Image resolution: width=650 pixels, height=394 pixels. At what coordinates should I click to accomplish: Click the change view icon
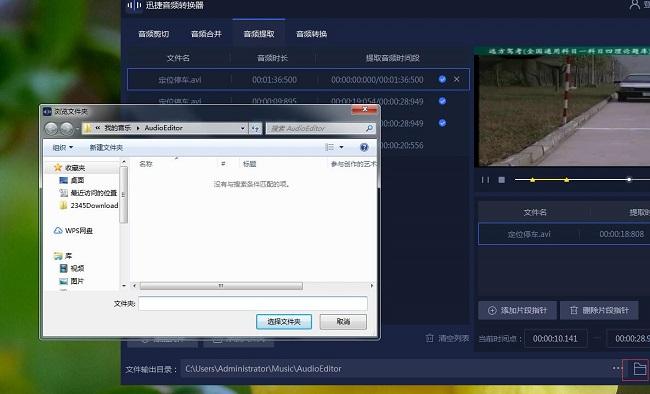click(x=330, y=147)
